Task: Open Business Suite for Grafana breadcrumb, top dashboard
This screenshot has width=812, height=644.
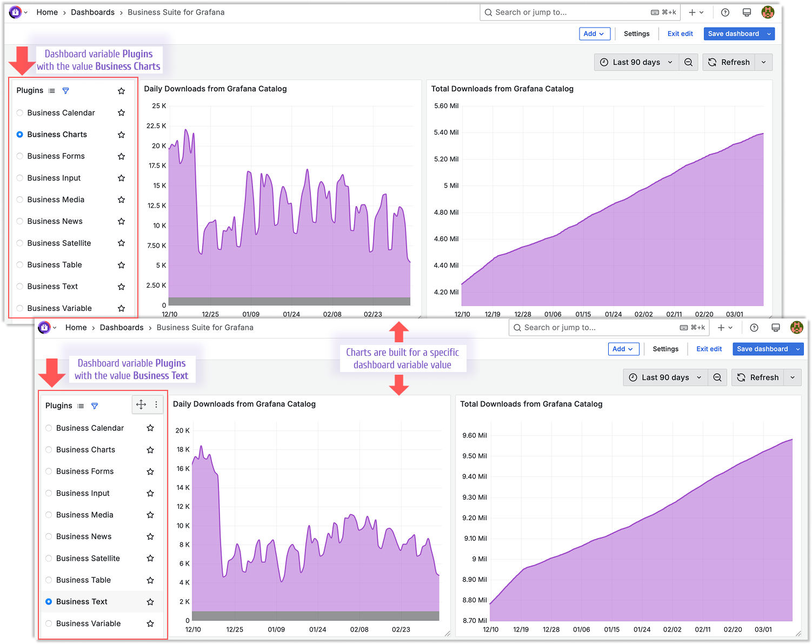Action: click(176, 12)
